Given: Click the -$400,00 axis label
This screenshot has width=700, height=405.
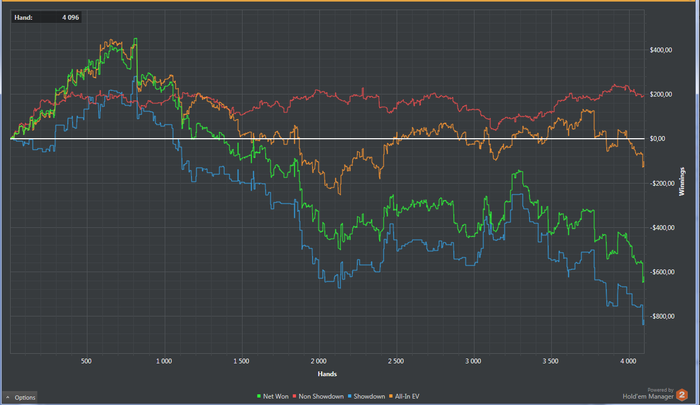Looking at the screenshot, I should point(661,228).
